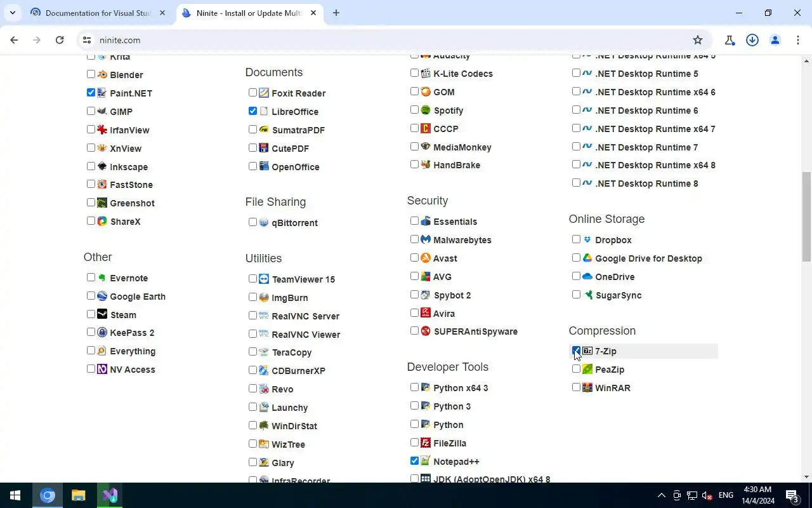Check the K-Lite Codecs checkbox
The height and width of the screenshot is (508, 812).
coord(414,73)
